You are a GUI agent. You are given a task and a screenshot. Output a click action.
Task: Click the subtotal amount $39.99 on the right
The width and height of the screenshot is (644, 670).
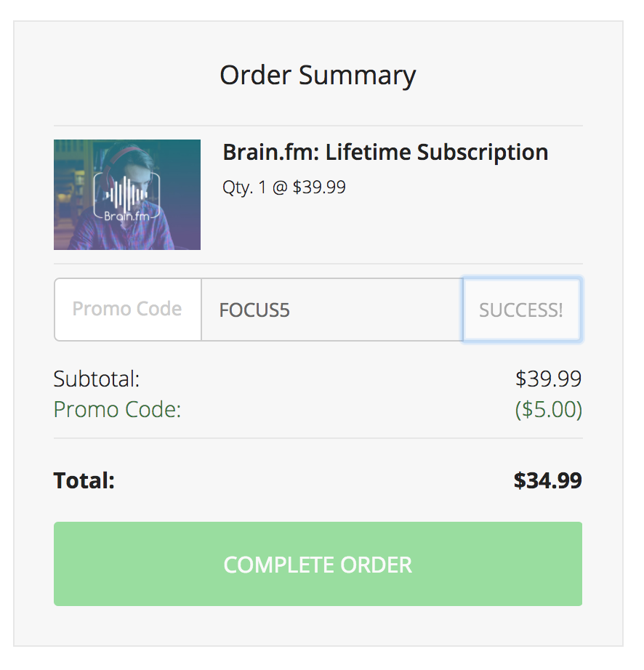pyautogui.click(x=548, y=379)
